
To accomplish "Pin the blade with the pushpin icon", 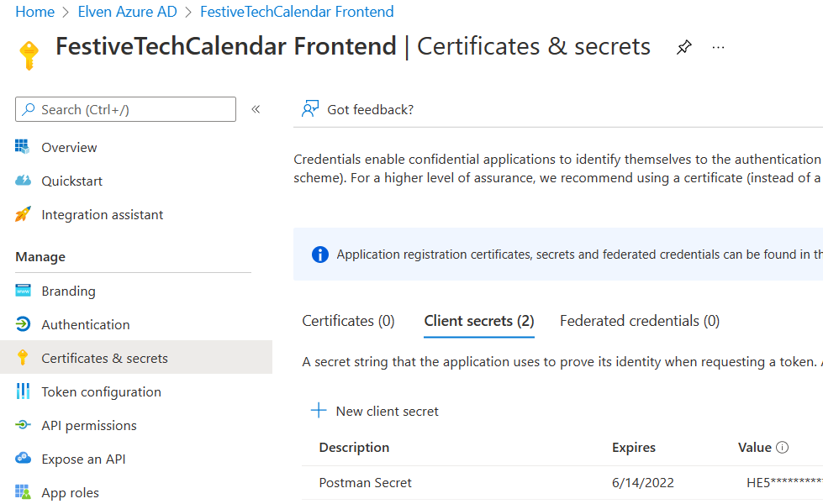I will tap(683, 47).
